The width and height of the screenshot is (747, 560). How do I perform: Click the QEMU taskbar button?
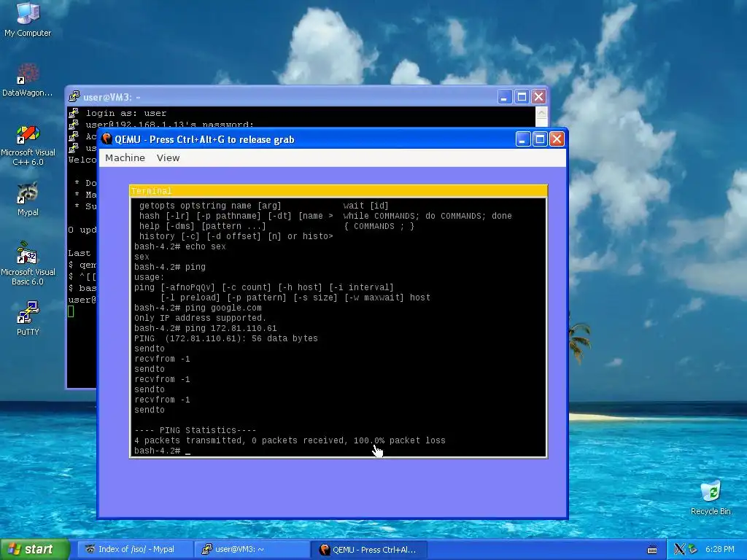point(369,550)
